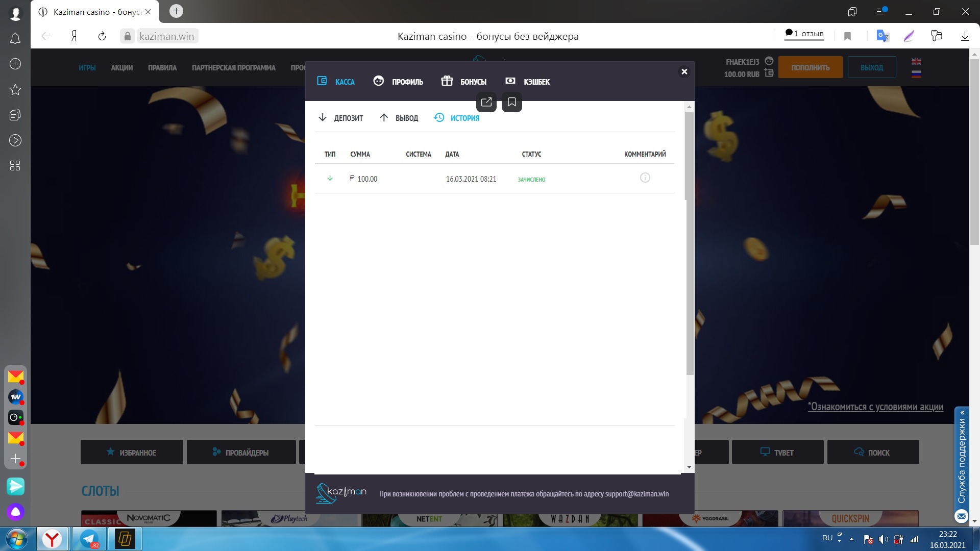The width and height of the screenshot is (980, 551).
Task: Select the Вывод withdrawal sub-tab
Action: pos(399,118)
